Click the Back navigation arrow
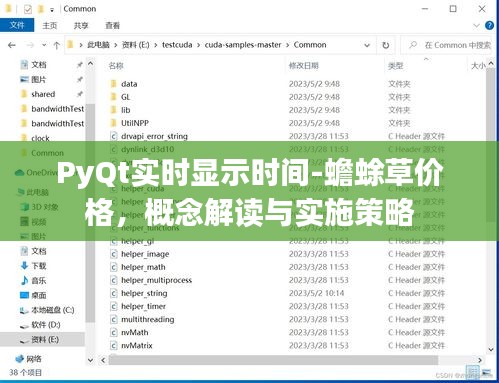 click(12, 45)
